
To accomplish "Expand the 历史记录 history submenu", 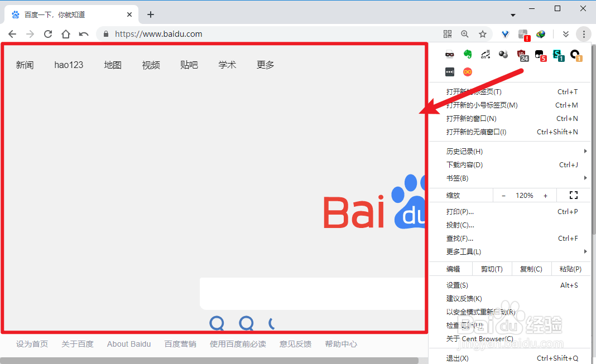I will 465,151.
